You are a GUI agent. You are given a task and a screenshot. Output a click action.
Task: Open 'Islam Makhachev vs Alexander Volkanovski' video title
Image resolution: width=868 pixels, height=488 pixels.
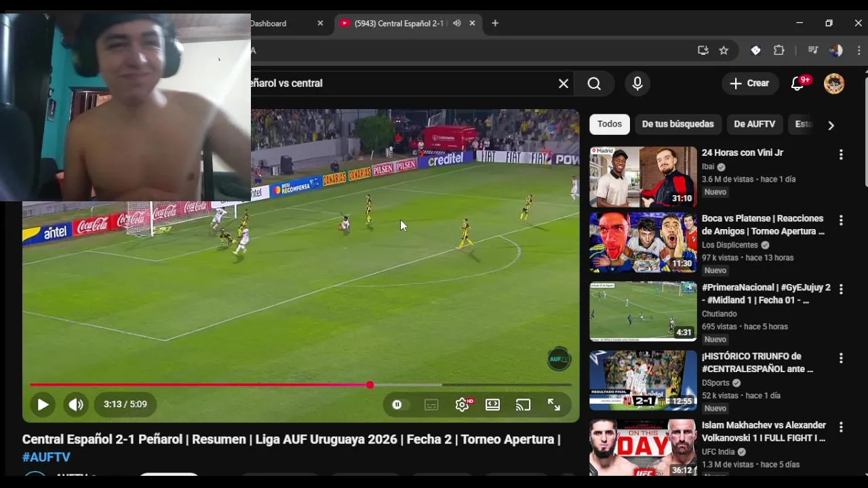[x=764, y=432]
